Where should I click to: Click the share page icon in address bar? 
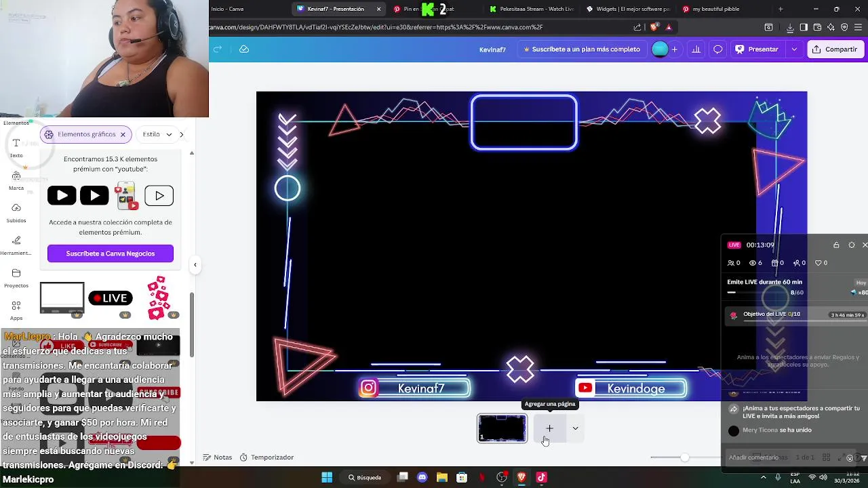coord(637,27)
